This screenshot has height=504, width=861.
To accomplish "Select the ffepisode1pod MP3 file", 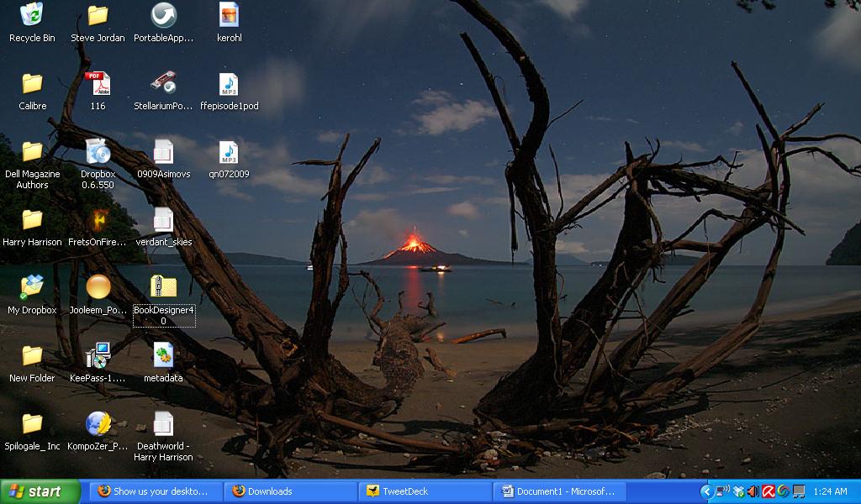I will [x=229, y=83].
